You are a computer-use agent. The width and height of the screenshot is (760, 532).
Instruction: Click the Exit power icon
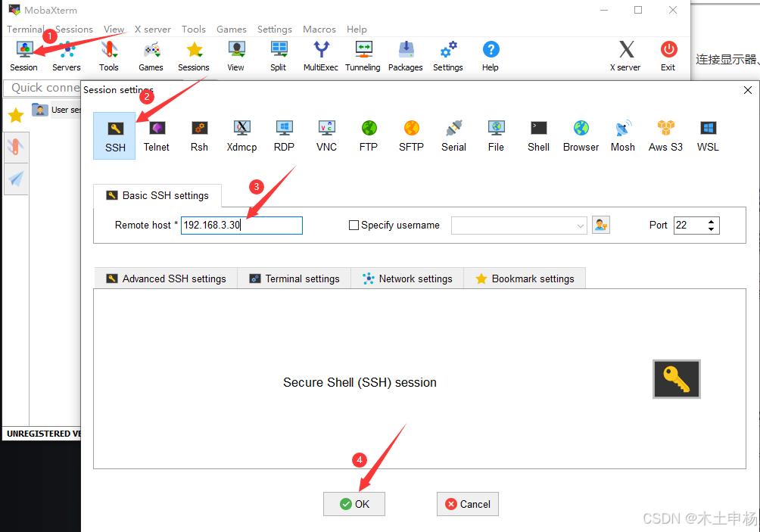668,56
